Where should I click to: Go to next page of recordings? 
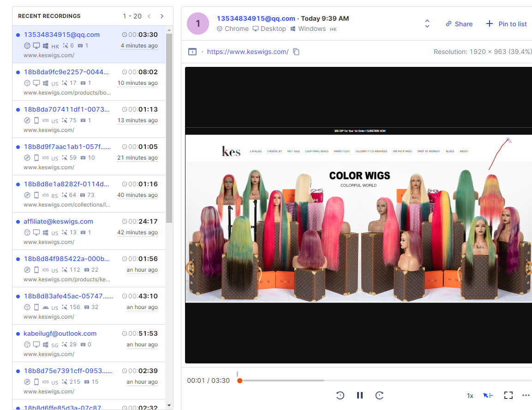point(162,16)
